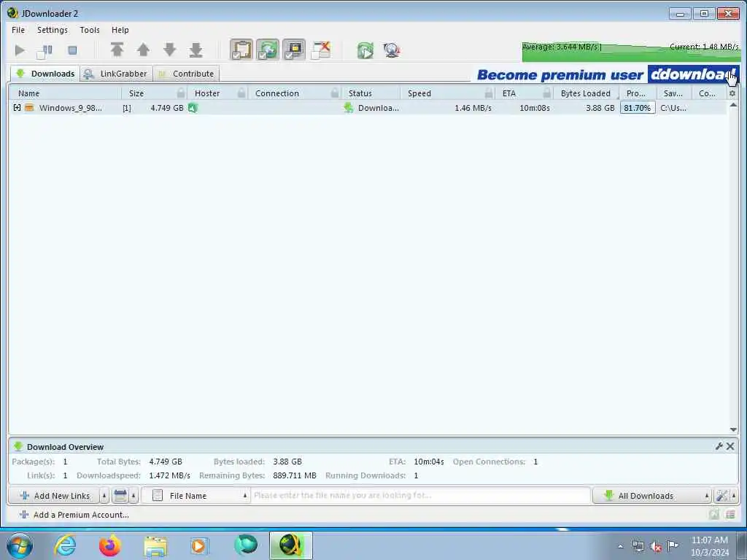747x560 pixels.
Task: Move selection to top of list
Action: (x=117, y=50)
